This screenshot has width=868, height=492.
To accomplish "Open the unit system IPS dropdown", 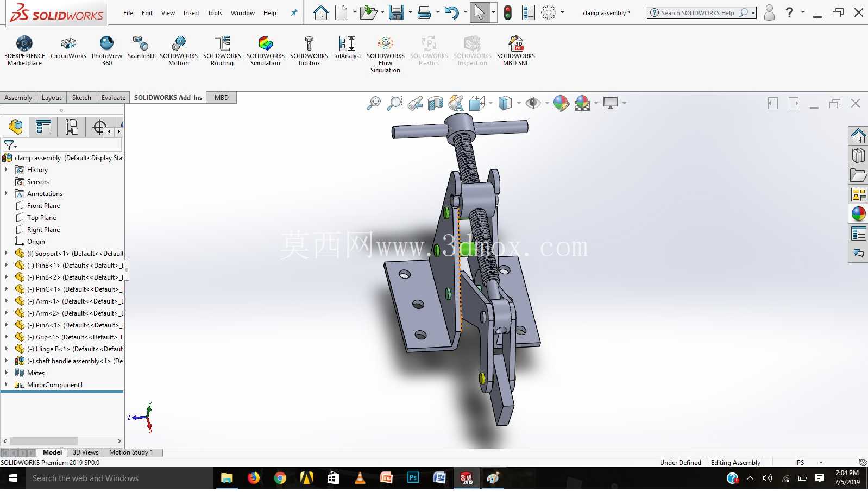I will pos(821,463).
